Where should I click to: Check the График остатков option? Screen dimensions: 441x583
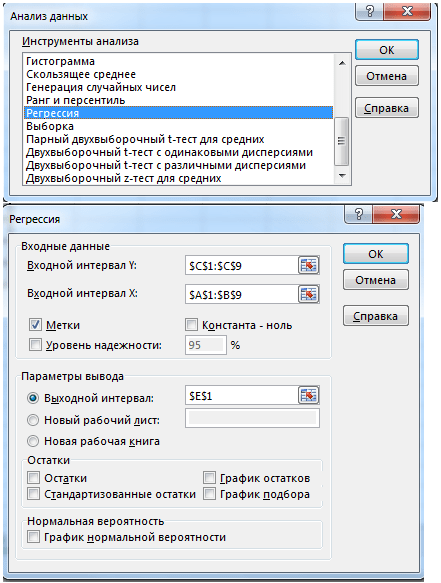click(209, 478)
